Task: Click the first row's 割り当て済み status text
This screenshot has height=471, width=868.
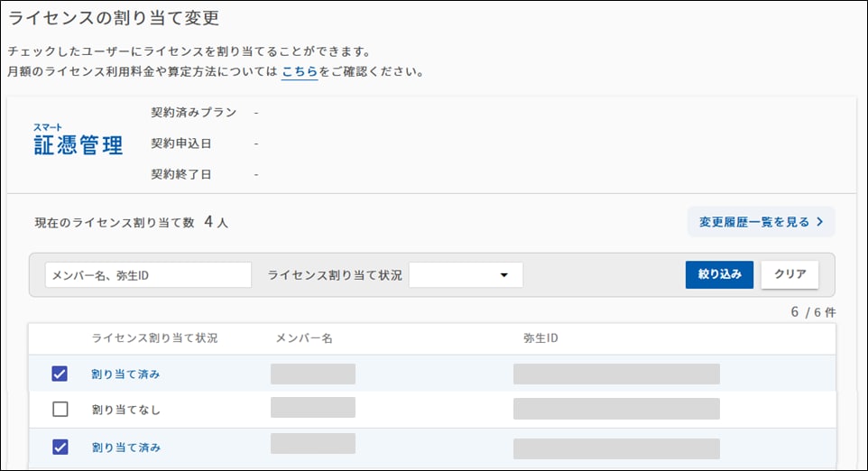Action: click(125, 374)
